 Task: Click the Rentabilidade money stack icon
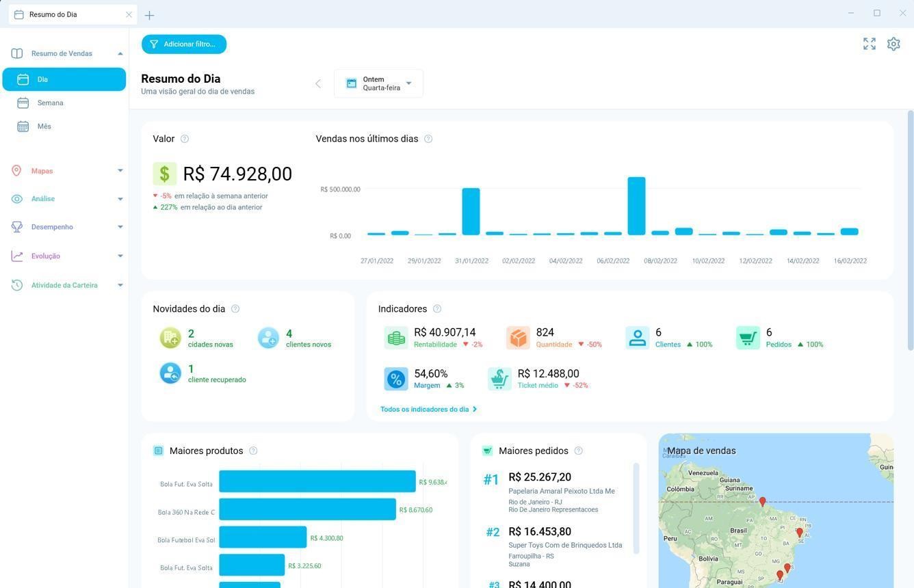395,338
